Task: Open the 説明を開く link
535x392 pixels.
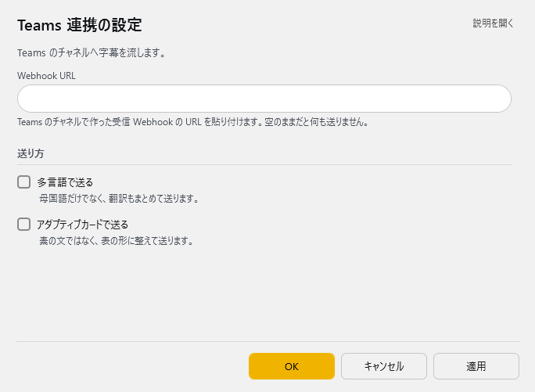Action: pyautogui.click(x=493, y=23)
